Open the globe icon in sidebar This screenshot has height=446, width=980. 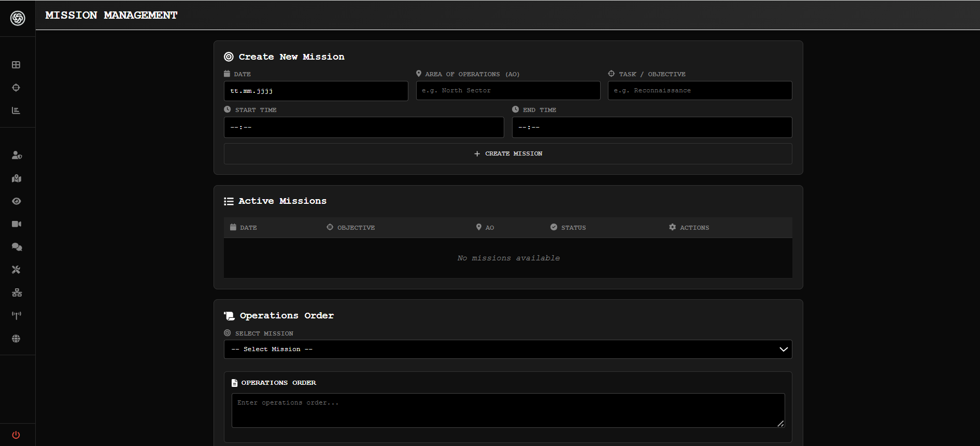pos(17,339)
